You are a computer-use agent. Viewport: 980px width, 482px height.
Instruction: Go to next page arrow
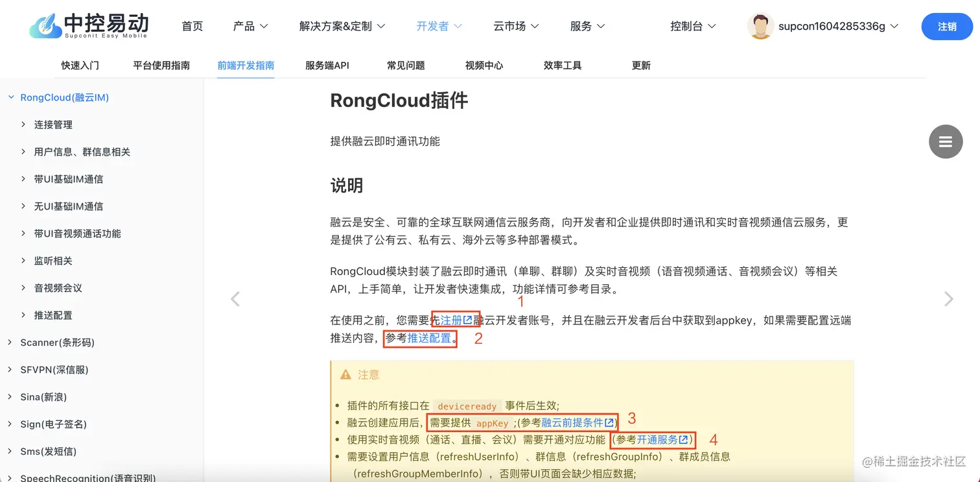(x=948, y=298)
